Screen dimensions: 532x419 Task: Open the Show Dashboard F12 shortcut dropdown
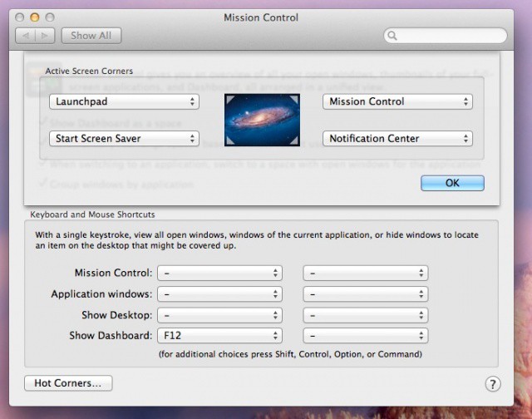(x=219, y=336)
